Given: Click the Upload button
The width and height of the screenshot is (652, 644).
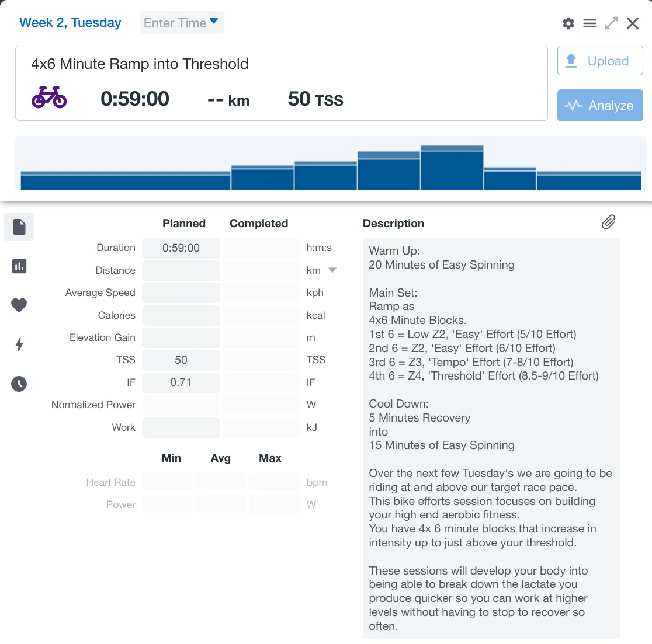Looking at the screenshot, I should pyautogui.click(x=600, y=61).
